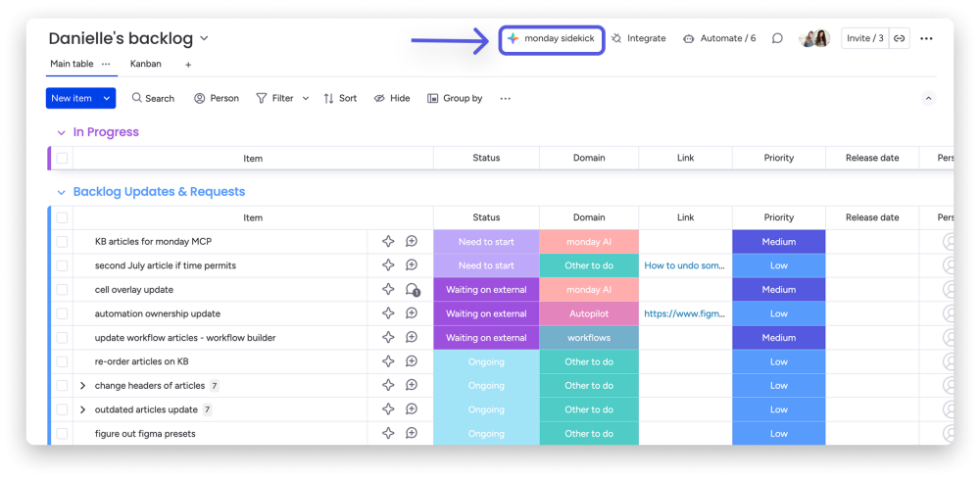980x479 pixels.
Task: Click the Integrate plug icon
Action: pos(616,39)
